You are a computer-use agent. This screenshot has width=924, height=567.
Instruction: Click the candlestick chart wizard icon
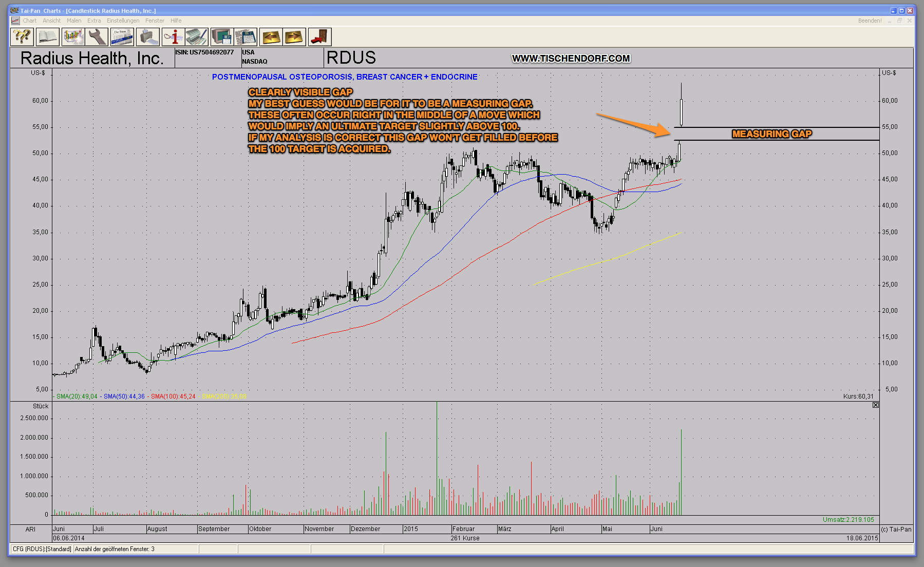tap(73, 37)
